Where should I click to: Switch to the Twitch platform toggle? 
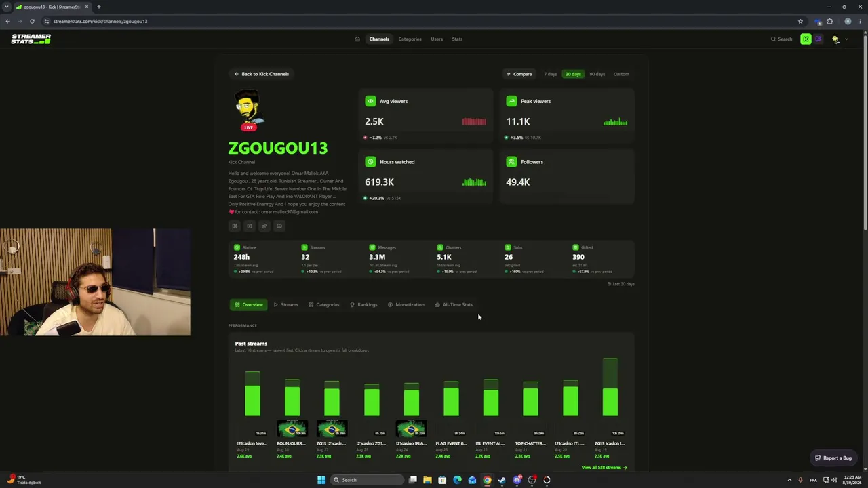coord(818,39)
